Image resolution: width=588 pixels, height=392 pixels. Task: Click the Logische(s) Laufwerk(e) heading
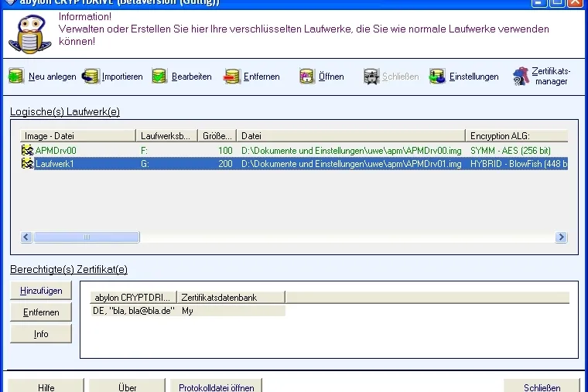tap(65, 111)
